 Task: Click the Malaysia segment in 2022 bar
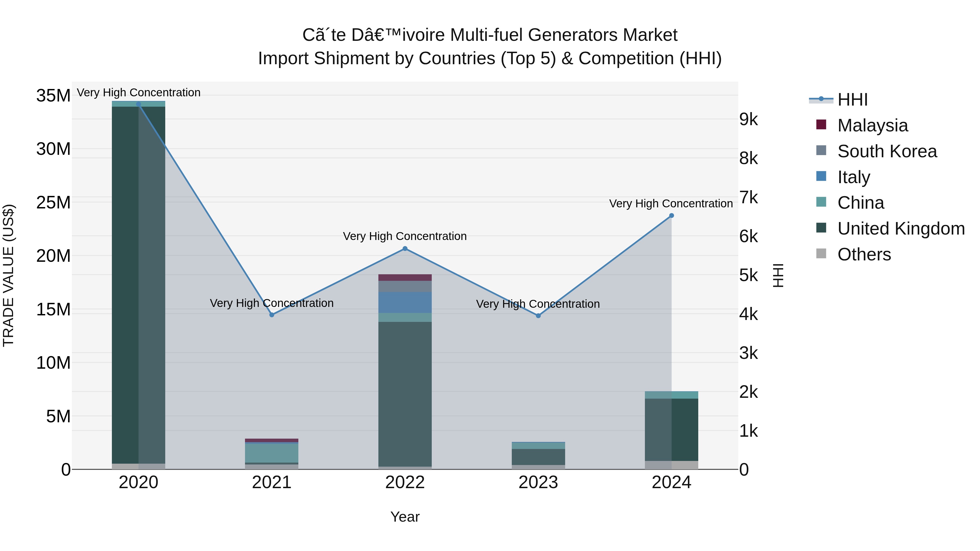click(x=405, y=278)
